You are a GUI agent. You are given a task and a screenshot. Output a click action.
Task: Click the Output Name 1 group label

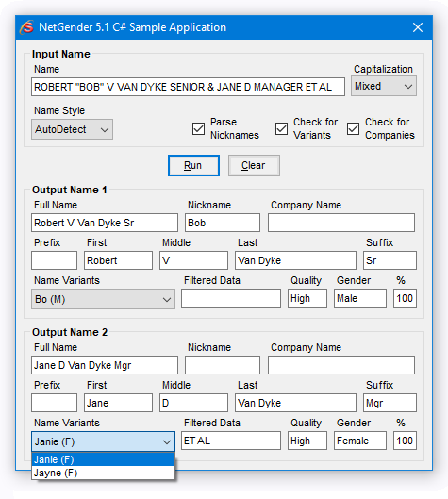coord(70,190)
